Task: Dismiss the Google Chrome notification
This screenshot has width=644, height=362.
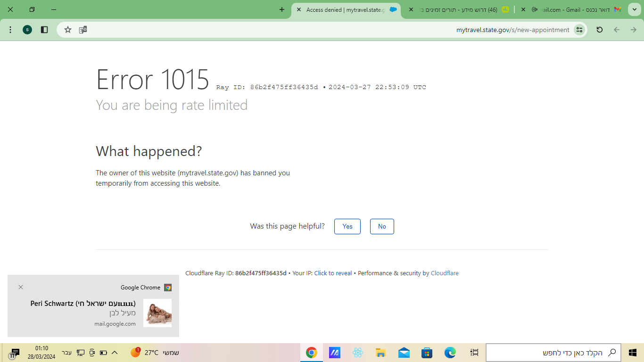Action: click(21, 287)
